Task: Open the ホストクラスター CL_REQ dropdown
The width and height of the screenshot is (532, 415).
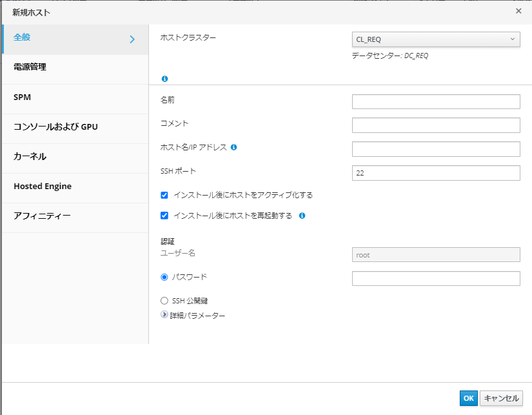Action: click(436, 39)
